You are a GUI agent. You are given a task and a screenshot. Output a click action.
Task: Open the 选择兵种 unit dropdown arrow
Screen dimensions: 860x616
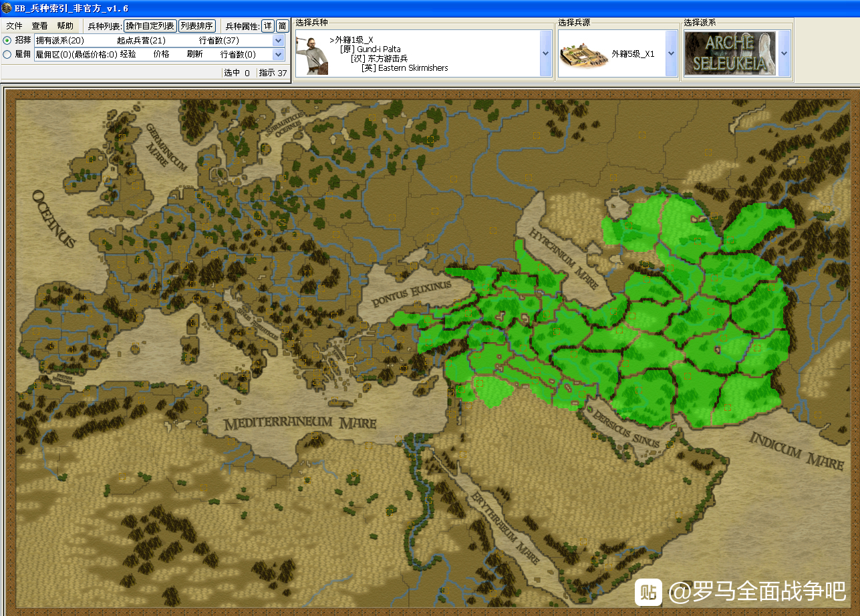[x=546, y=53]
